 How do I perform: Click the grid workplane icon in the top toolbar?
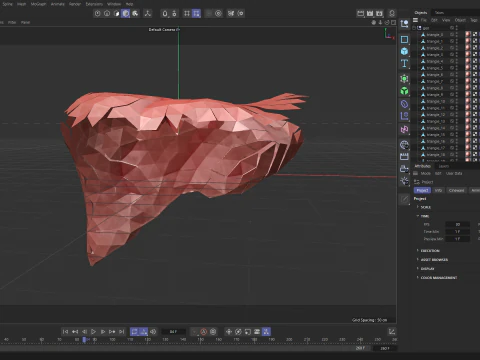tap(187, 13)
